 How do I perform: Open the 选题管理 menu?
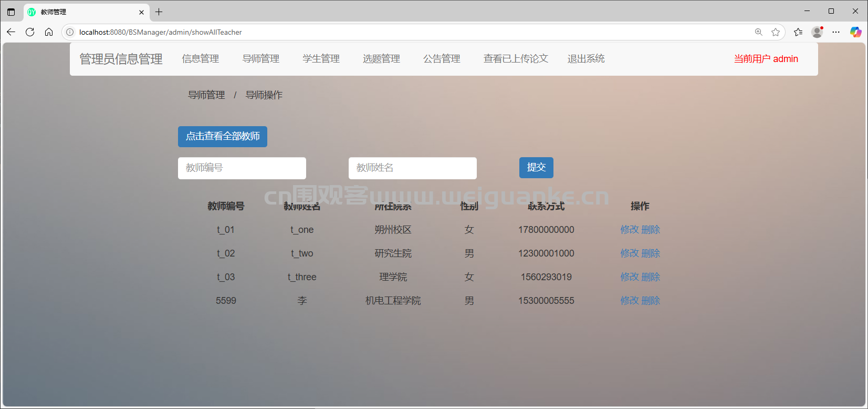click(x=382, y=59)
